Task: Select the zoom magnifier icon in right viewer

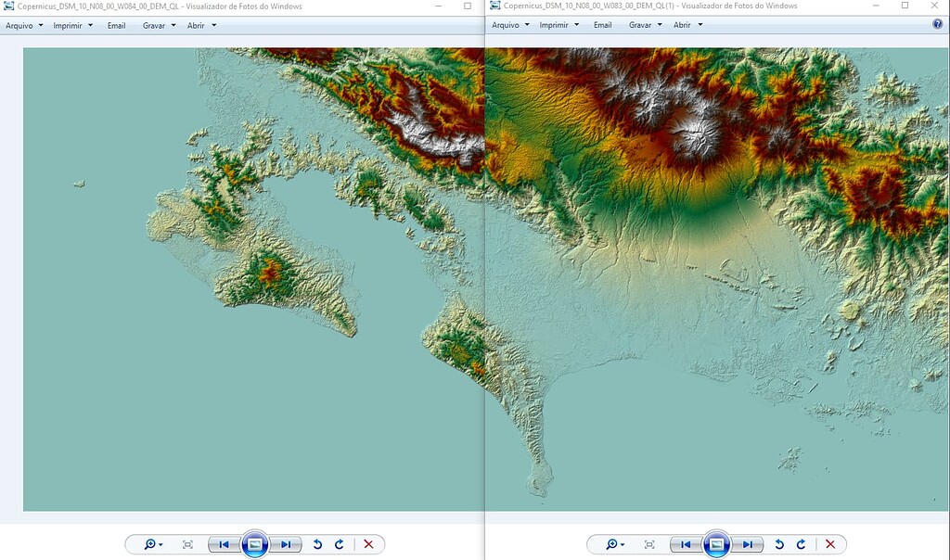Action: 613,544
